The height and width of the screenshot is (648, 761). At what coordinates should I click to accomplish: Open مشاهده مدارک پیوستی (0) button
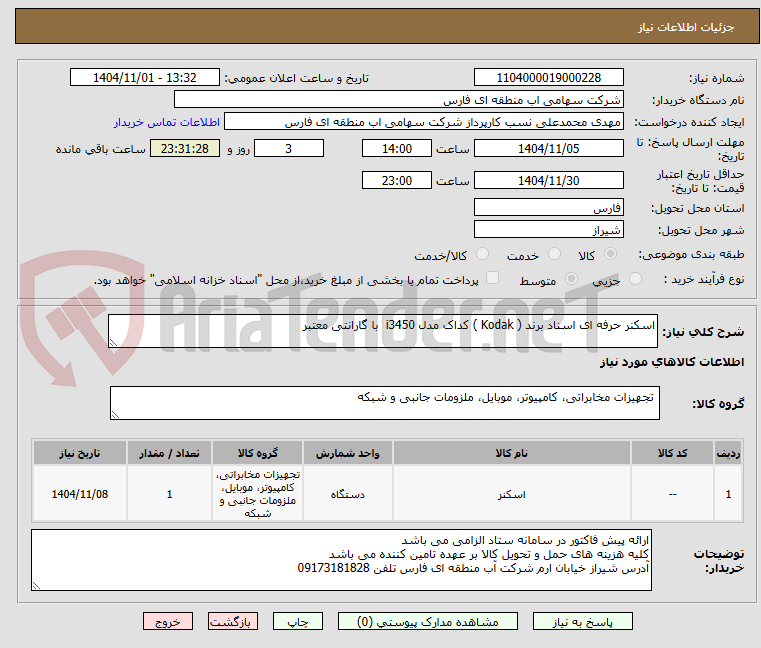428,621
